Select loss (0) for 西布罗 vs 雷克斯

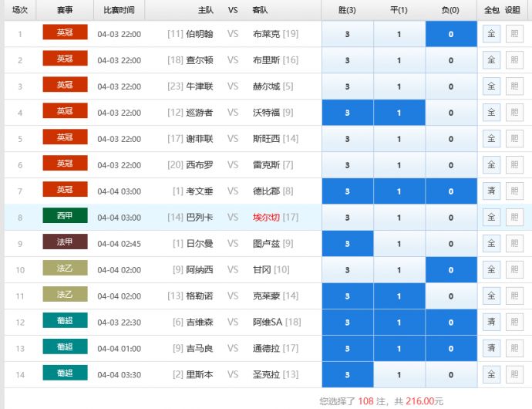pyautogui.click(x=451, y=165)
